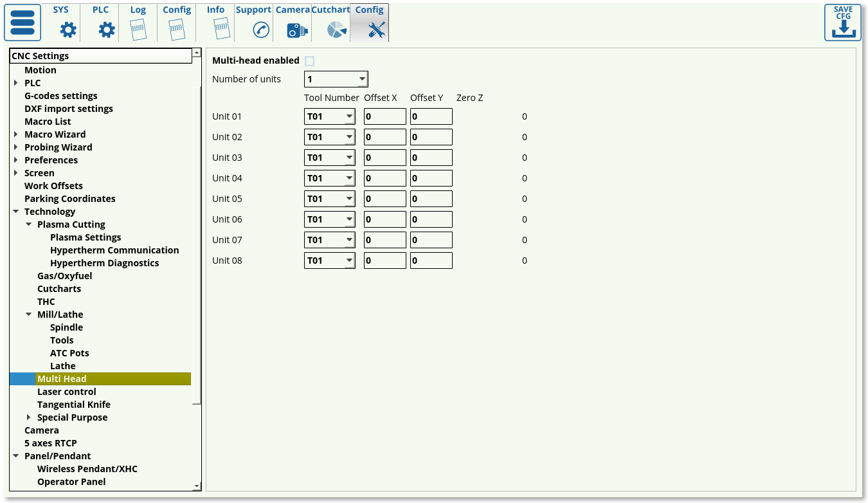Enable the Multi-head enabled checkbox
The height and width of the screenshot is (503, 868).
310,61
